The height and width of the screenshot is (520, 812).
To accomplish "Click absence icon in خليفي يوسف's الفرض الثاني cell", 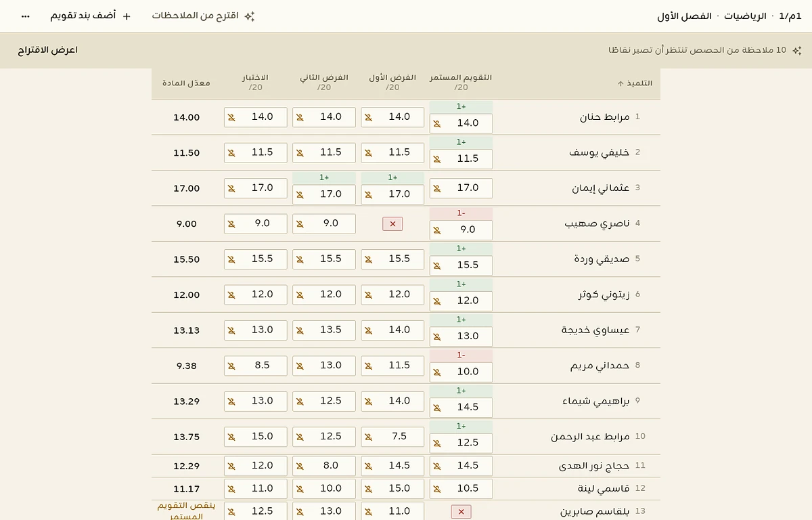I will click(x=300, y=153).
